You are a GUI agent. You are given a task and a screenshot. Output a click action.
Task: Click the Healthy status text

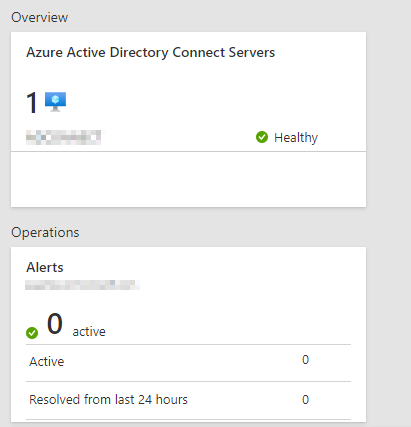pyautogui.click(x=296, y=138)
